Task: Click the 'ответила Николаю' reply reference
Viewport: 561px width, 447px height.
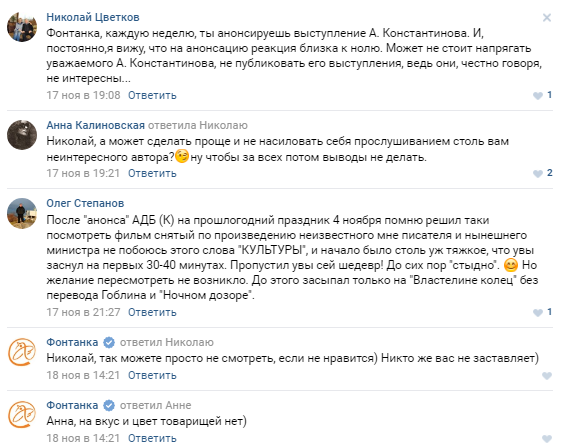Action: click(x=198, y=125)
